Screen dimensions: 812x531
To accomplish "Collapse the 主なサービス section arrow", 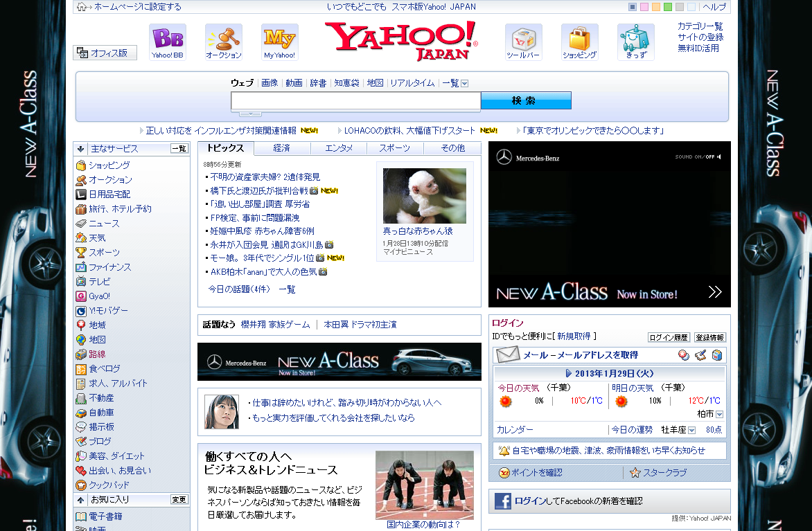I will pyautogui.click(x=81, y=149).
